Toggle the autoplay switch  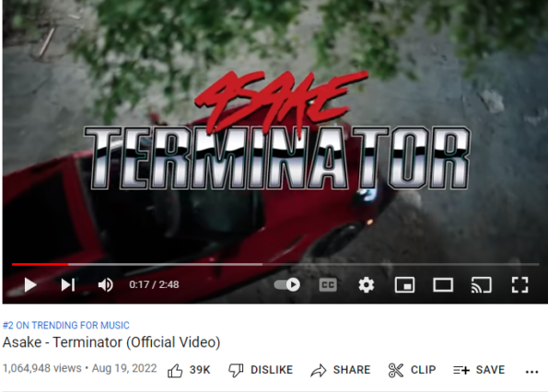287,285
